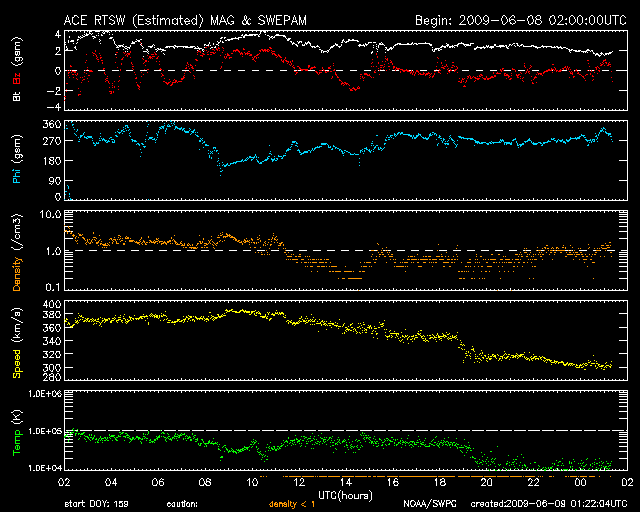Viewport: 640px width, 512px height.
Task: Click the '400' tick on the Speed axis
Action: tap(52, 305)
